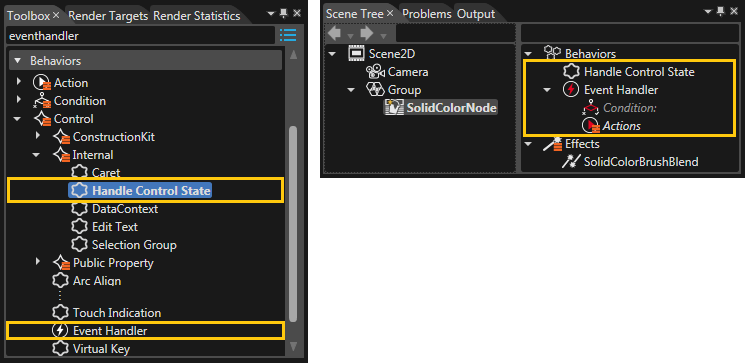
Task: Click the Toolbox scrollbar down arrow
Action: 294,346
